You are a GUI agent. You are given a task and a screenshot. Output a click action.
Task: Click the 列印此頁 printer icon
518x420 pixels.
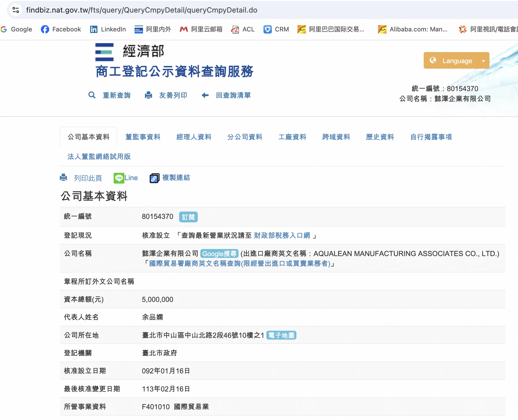click(x=63, y=178)
